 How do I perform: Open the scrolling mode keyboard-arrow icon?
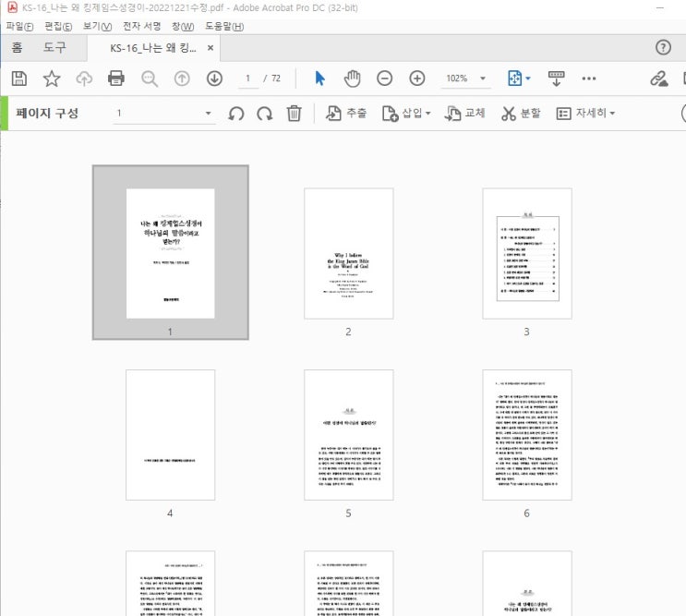[x=556, y=79]
